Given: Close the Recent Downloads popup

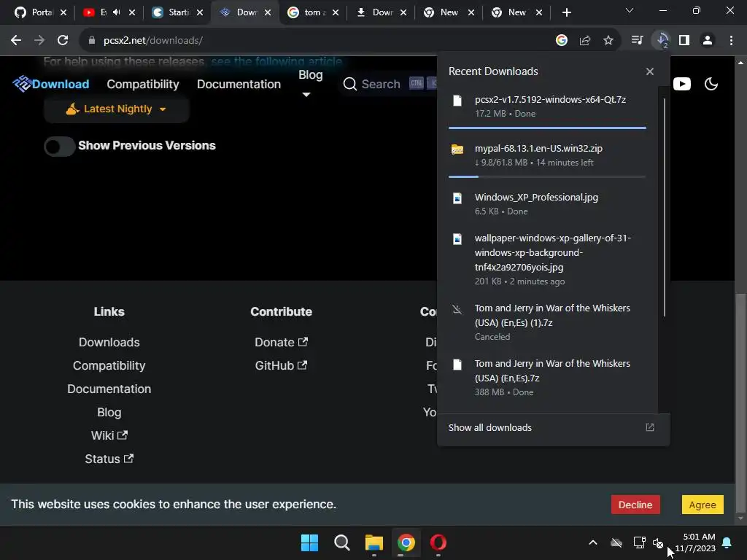Looking at the screenshot, I should (x=650, y=71).
